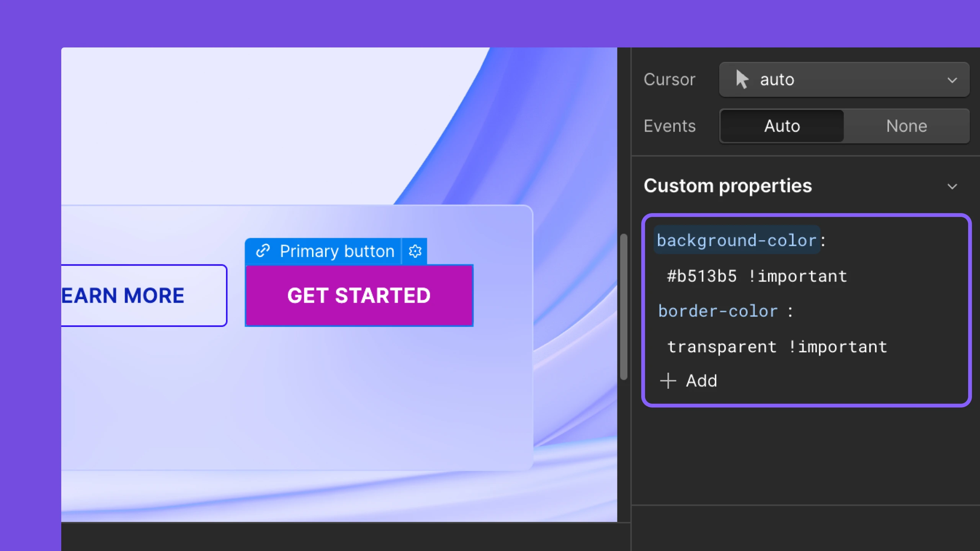Edit the border-color property name
The width and height of the screenshot is (980, 551).
tap(717, 311)
